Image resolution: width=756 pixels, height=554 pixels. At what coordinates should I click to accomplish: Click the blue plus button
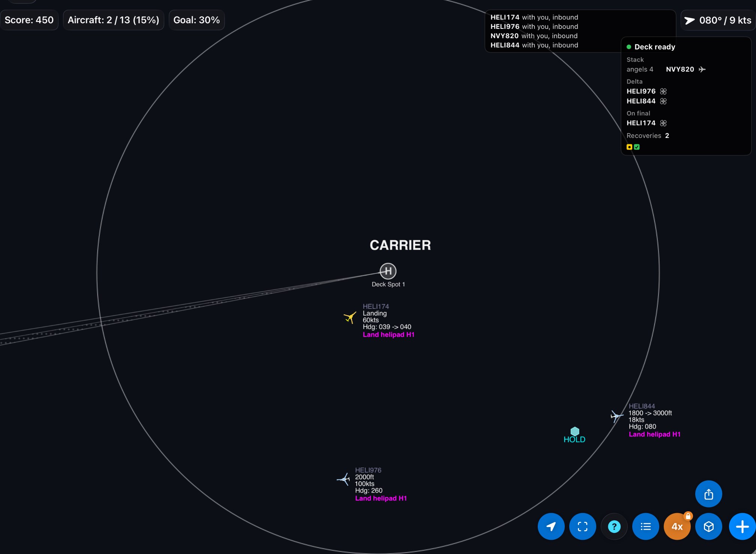click(x=742, y=526)
